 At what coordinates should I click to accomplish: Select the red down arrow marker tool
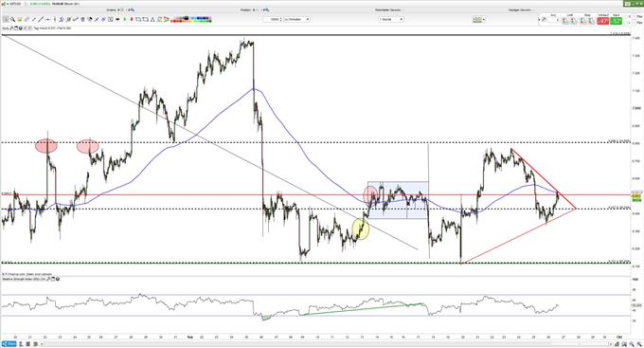132,19
